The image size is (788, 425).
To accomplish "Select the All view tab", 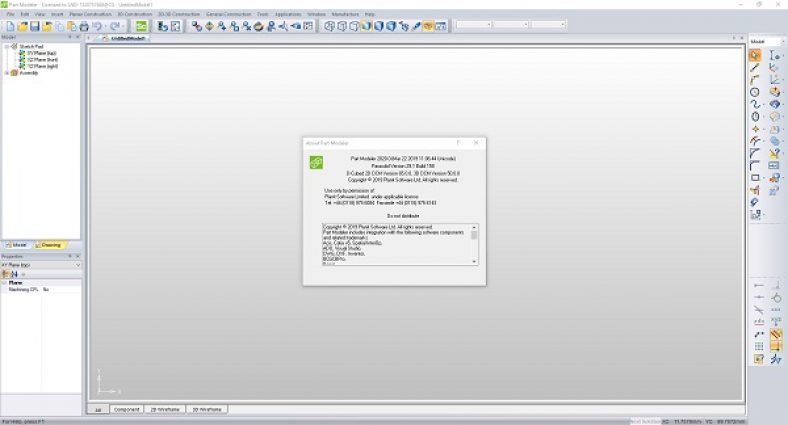I will 98,409.
